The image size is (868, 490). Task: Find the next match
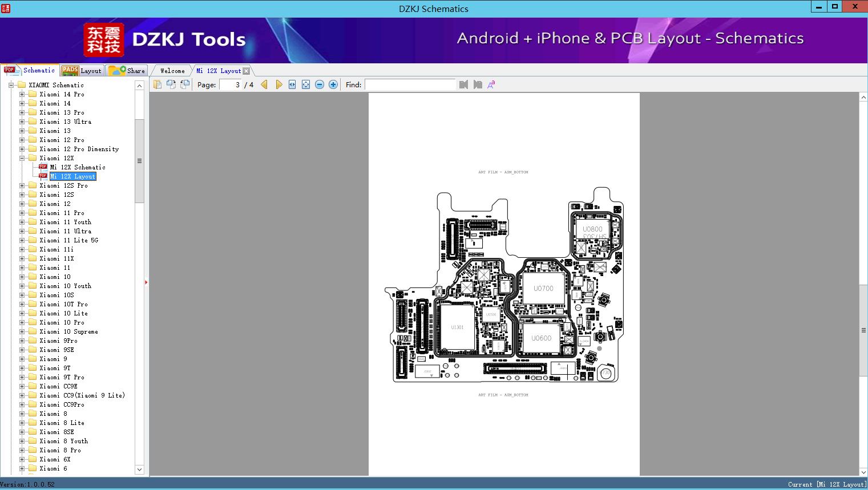pos(478,84)
